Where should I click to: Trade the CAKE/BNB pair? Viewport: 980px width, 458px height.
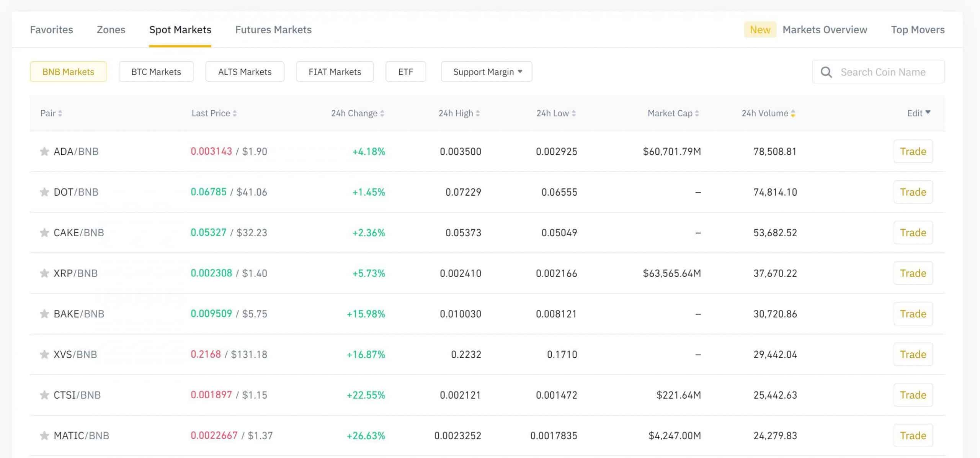click(x=913, y=232)
